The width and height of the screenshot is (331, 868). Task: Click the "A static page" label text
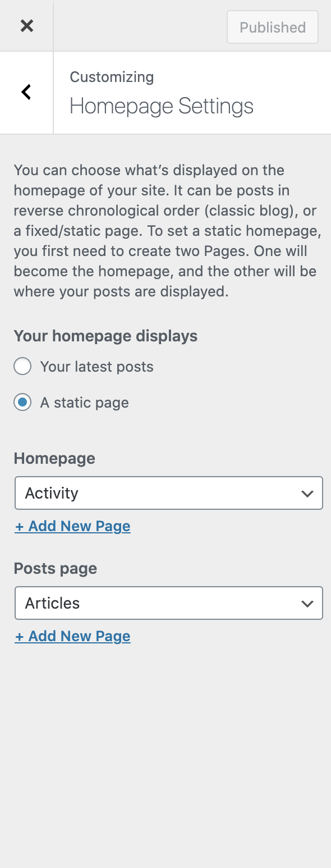tap(84, 403)
